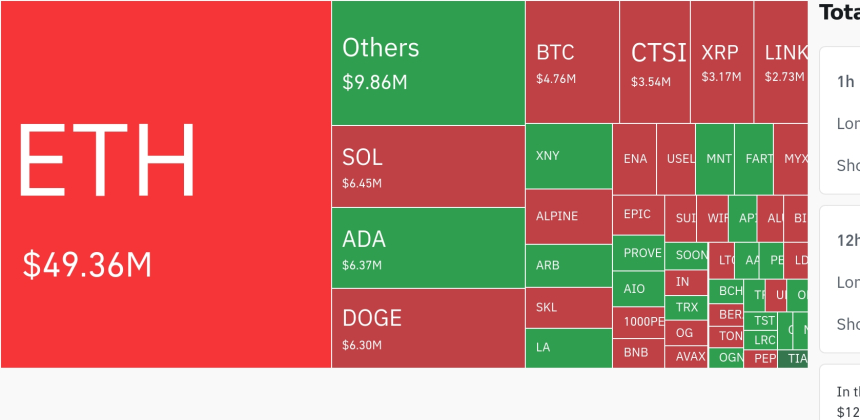Image resolution: width=860 pixels, height=420 pixels.
Task: Open the ARB tile
Action: 568,266
